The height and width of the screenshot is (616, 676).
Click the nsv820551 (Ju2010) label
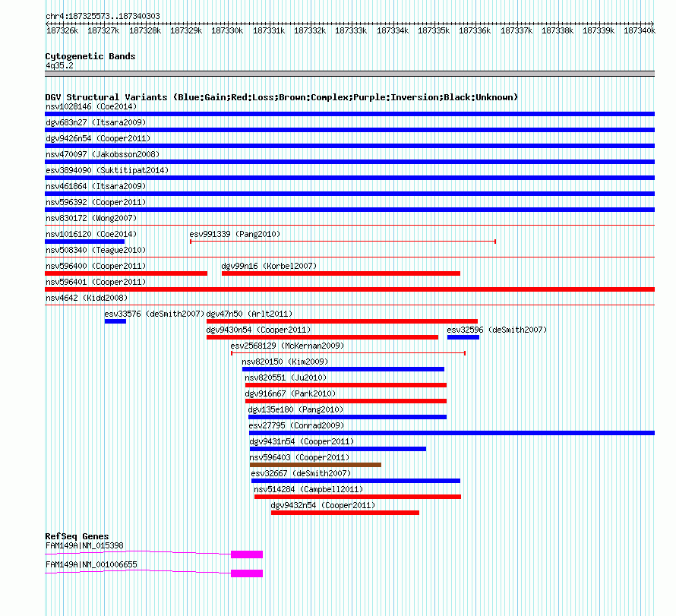(x=286, y=377)
